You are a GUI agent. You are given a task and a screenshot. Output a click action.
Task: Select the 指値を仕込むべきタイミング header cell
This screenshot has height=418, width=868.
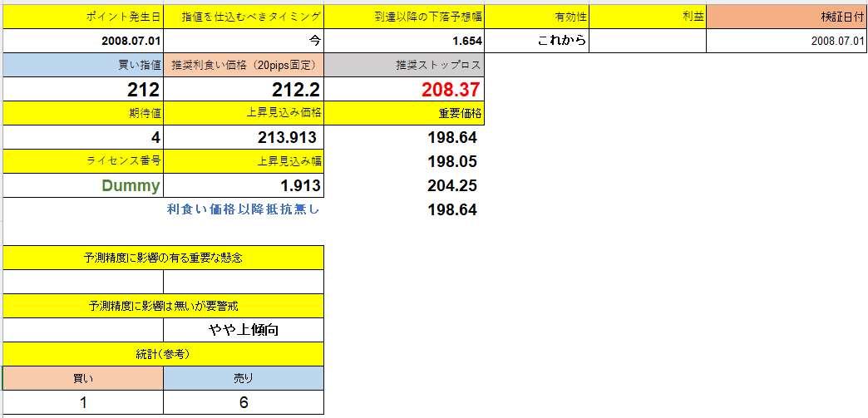(244, 17)
